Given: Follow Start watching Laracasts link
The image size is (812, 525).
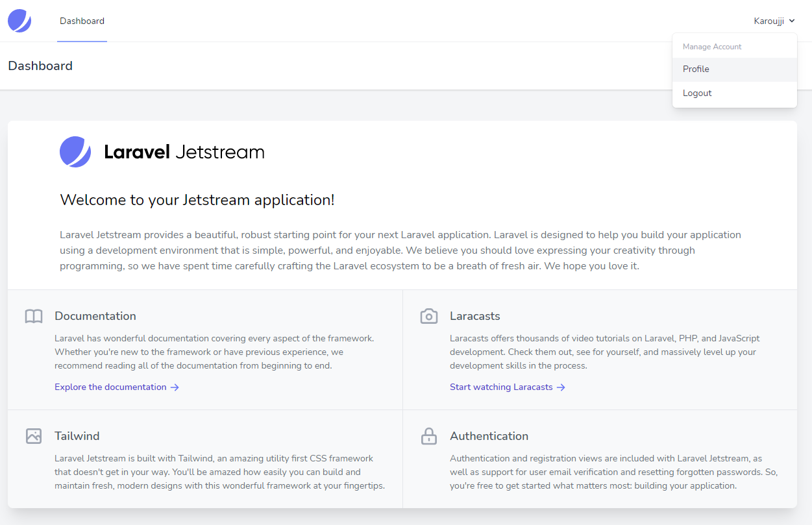Looking at the screenshot, I should [x=508, y=387].
